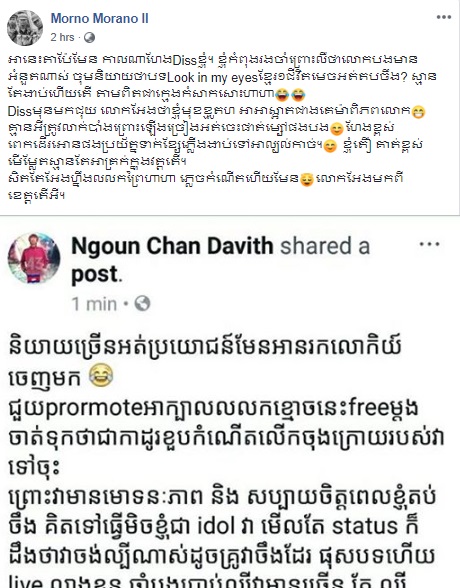Open Ngoun Chan Davith profile picture
The height and width of the screenshot is (588, 460).
pyautogui.click(x=34, y=258)
